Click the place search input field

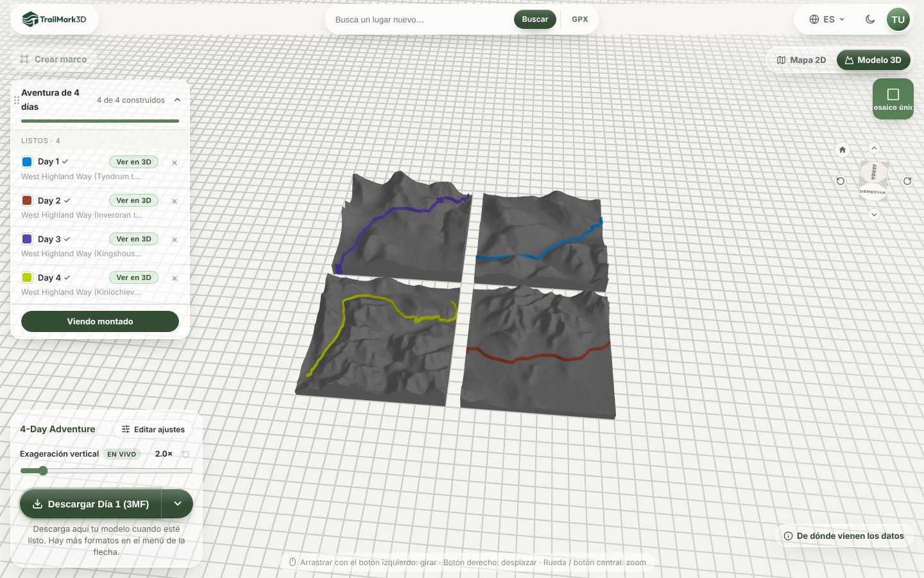click(x=420, y=20)
